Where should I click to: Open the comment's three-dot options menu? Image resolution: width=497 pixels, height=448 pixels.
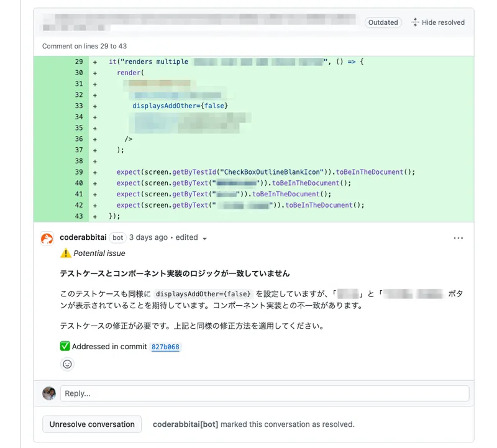458,238
